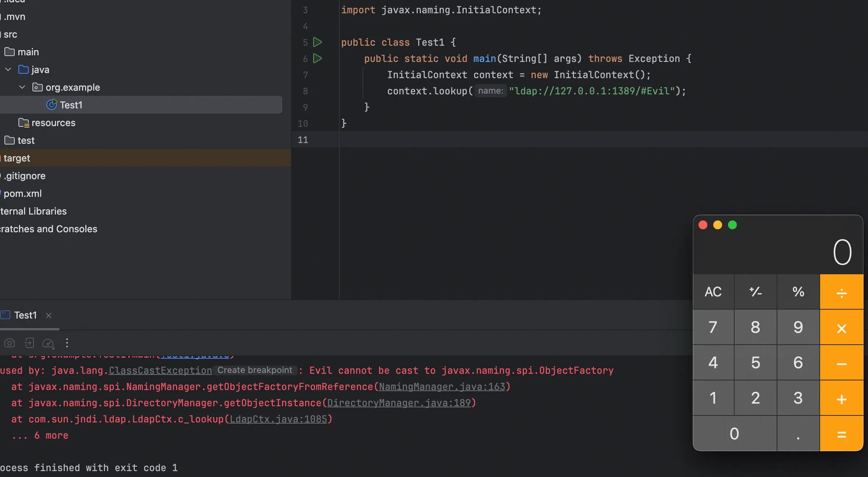Select the Test1 class in the project tree
Screen dimensions: 868x477
(71, 105)
